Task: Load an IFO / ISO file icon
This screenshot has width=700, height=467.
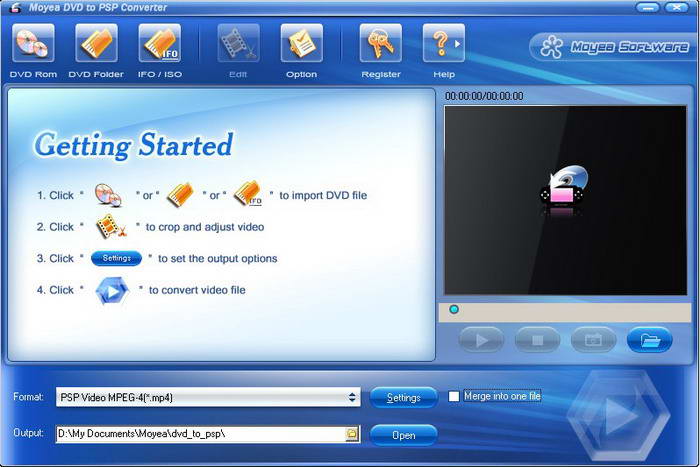Action: (160, 43)
